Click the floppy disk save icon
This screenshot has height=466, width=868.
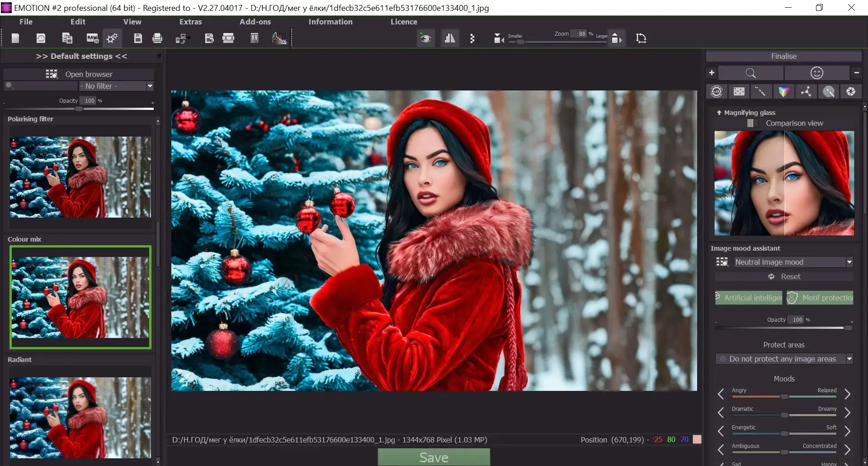(138, 38)
